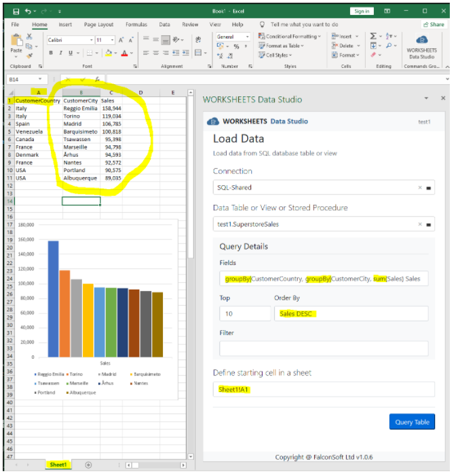This screenshot has height=476, width=456.
Task: Open the fill color dropdown arrow
Action: pos(116,53)
